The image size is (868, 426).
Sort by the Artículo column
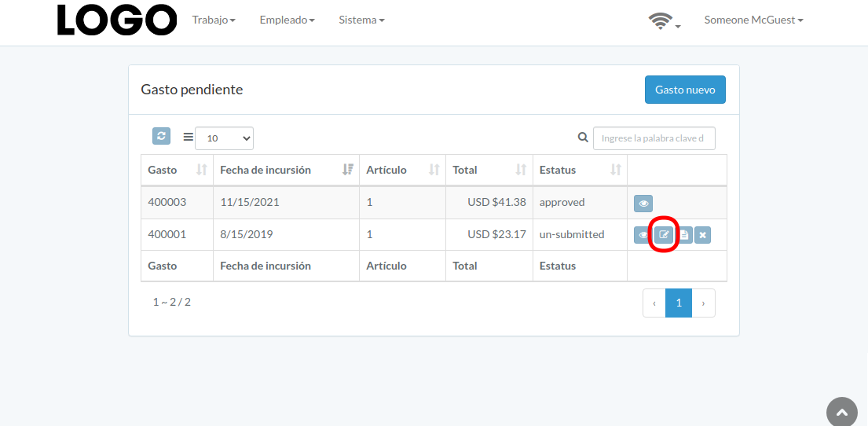pos(402,170)
